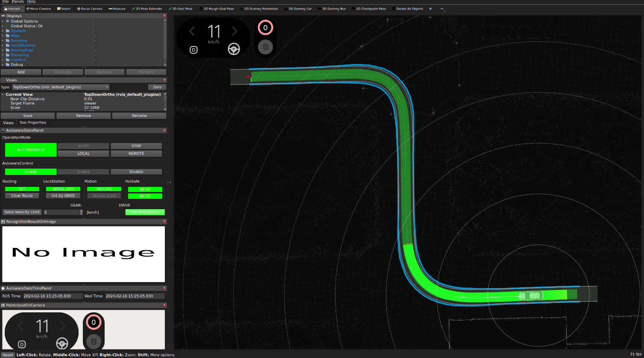Select the Interact tool
Viewport: 644px width, 358px height.
coord(12,9)
